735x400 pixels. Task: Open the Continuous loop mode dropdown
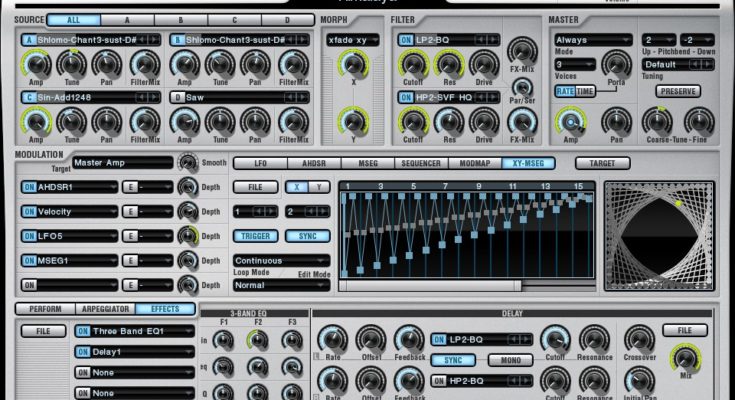279,261
